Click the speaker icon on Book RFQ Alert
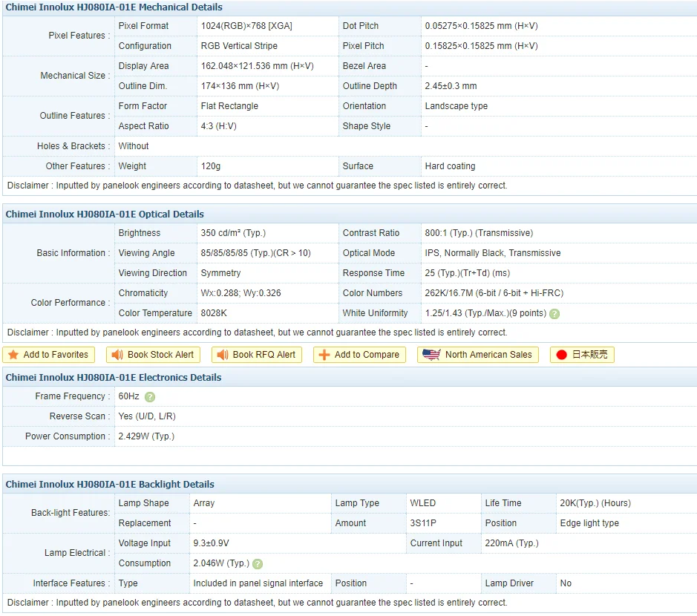This screenshot has height=616, width=697. [x=222, y=355]
